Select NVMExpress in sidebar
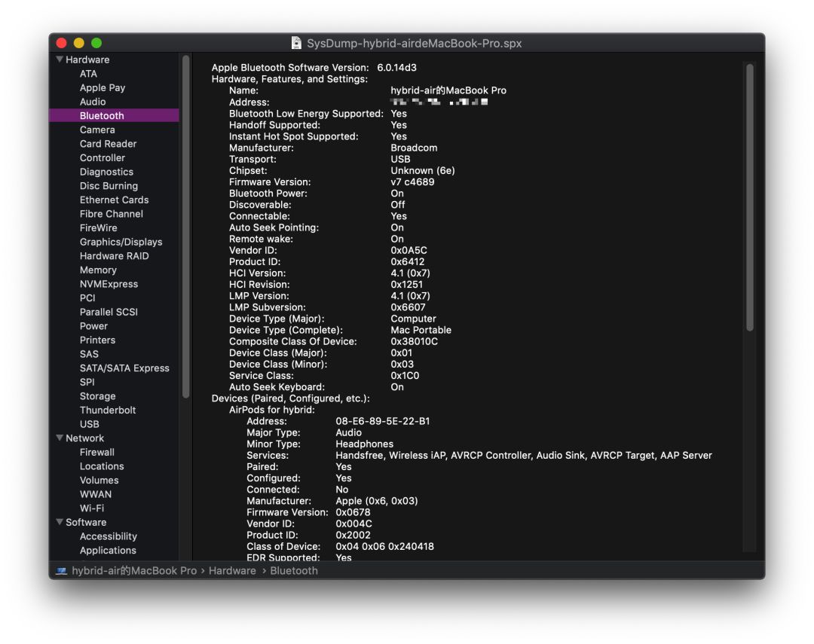The width and height of the screenshot is (814, 644). pos(109,284)
